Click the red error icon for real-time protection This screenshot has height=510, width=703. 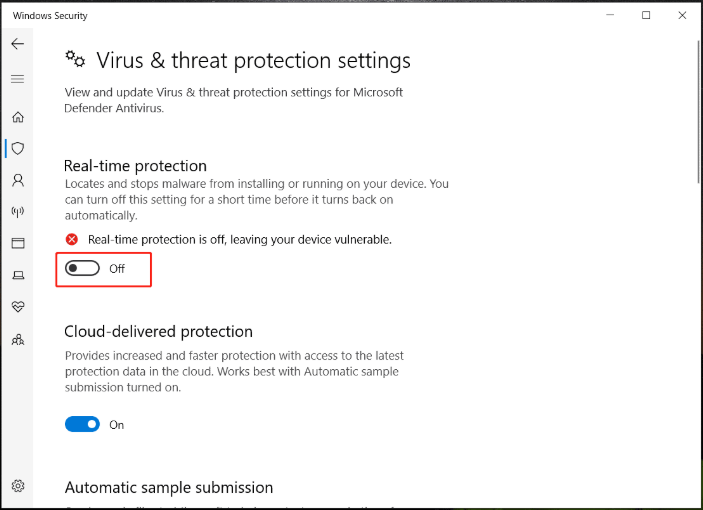72,239
